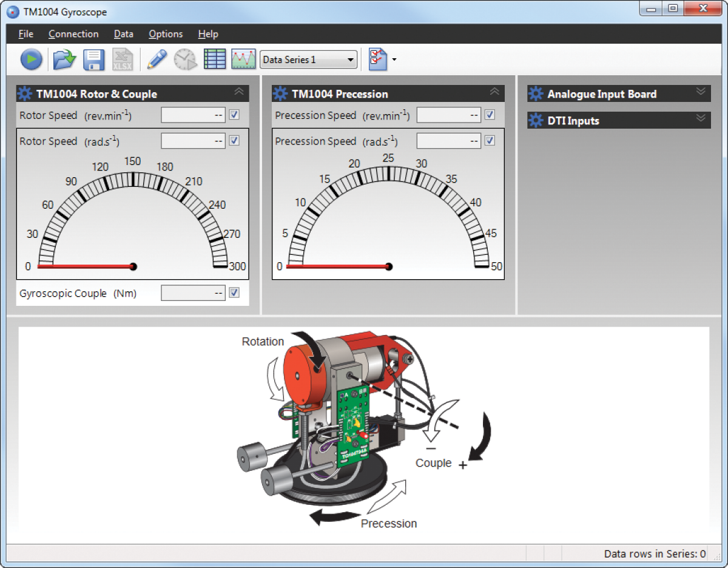Screen dimensions: 728x568
Task: Show the chart graph view
Action: click(x=243, y=59)
